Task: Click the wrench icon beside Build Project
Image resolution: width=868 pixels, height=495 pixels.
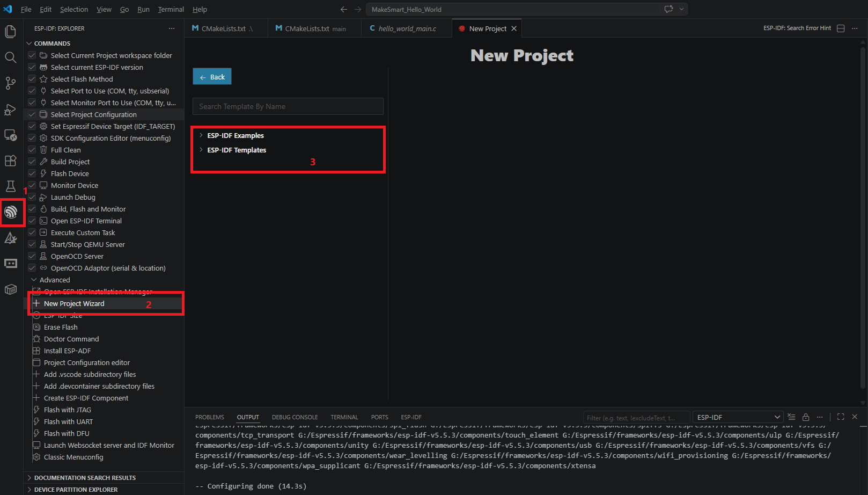Action: tap(43, 162)
